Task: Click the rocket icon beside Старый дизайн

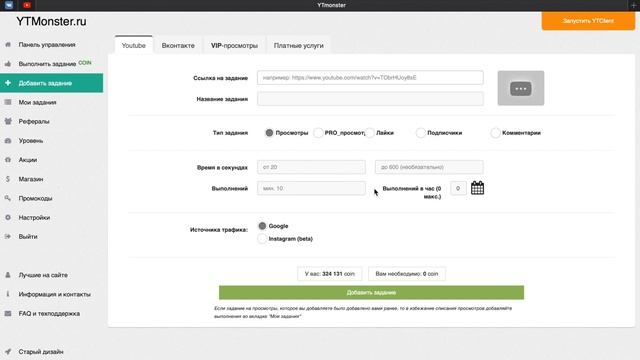Action: [x=8, y=351]
